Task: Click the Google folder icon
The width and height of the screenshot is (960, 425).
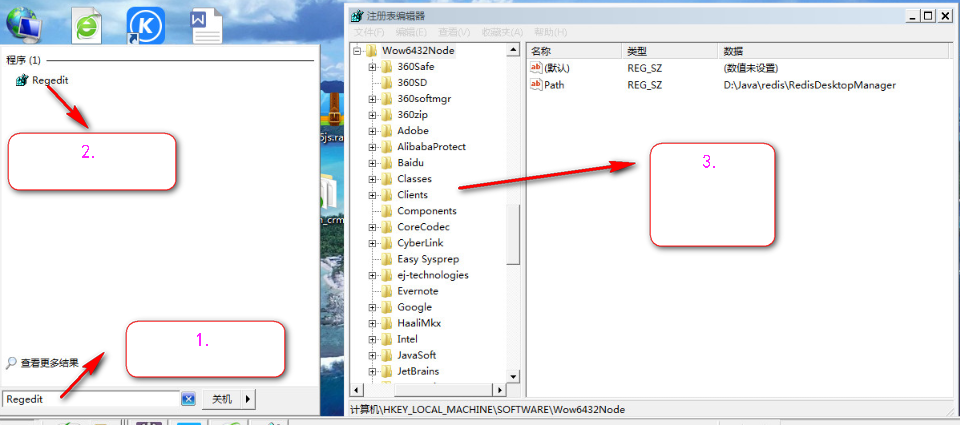Action: pos(386,307)
